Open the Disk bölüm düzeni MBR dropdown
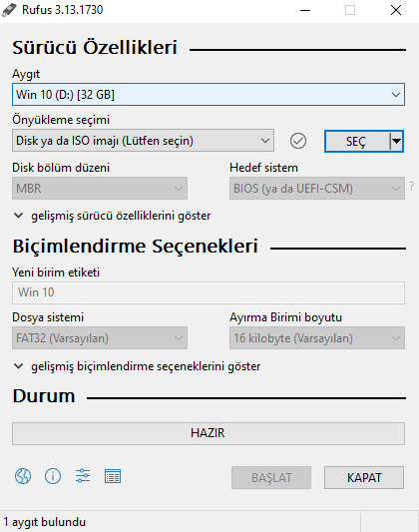 [x=100, y=188]
